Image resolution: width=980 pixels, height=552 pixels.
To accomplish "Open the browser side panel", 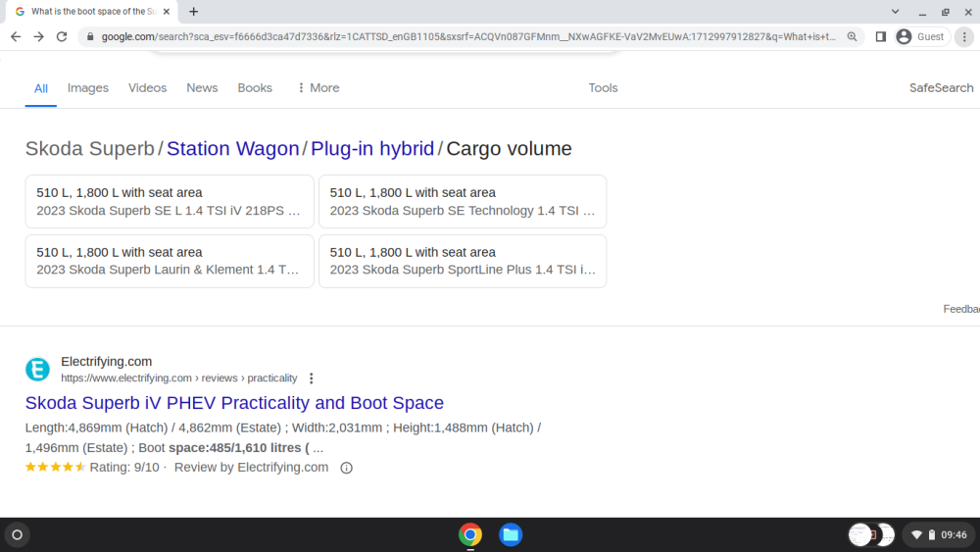I will (x=881, y=37).
